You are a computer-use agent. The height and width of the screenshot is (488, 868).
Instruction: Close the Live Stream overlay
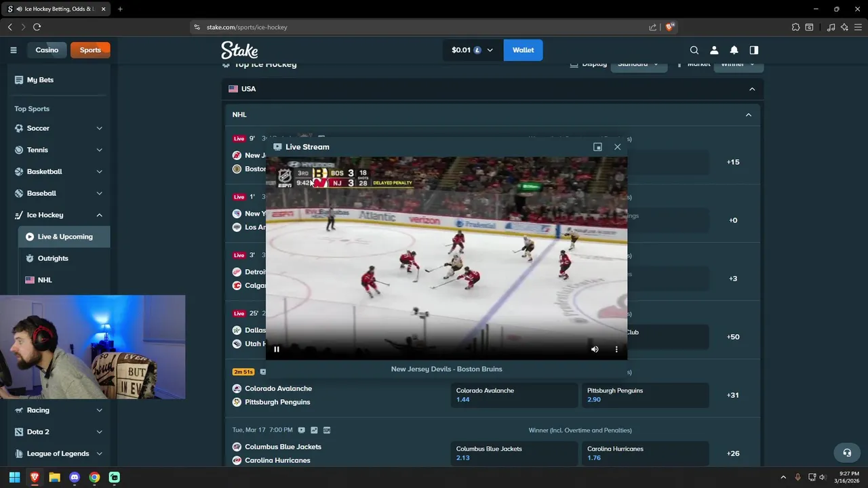click(x=617, y=147)
